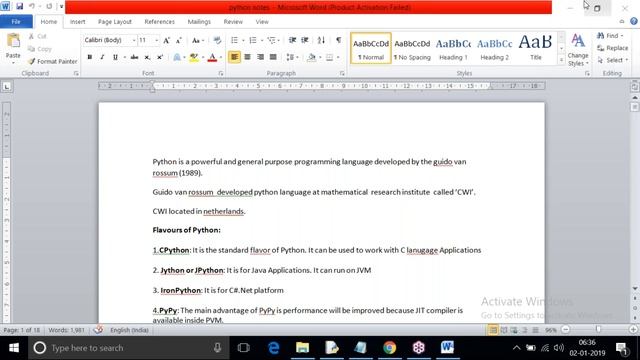Screen dimensions: 640x360
Task: Toggle Subscript formatting
Action: (147, 57)
